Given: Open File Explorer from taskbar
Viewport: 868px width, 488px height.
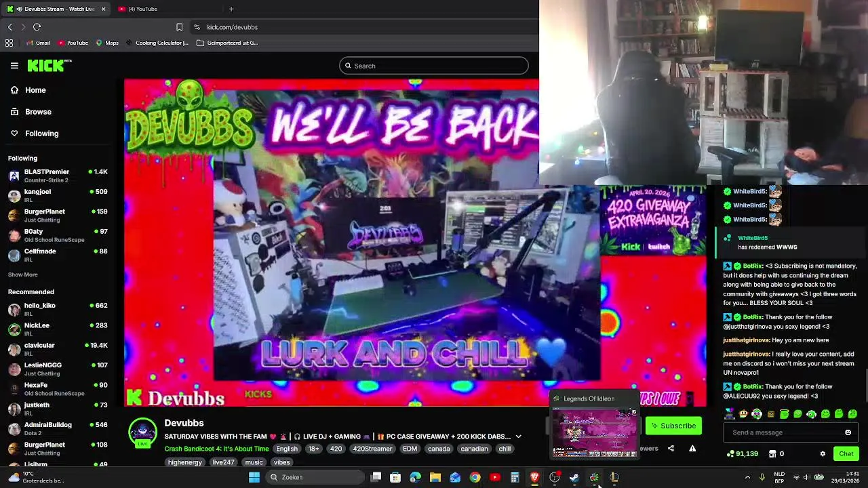Looking at the screenshot, I should point(435,477).
